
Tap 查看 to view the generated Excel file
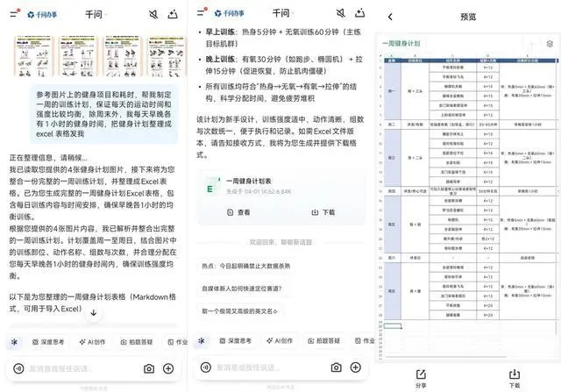pos(238,212)
